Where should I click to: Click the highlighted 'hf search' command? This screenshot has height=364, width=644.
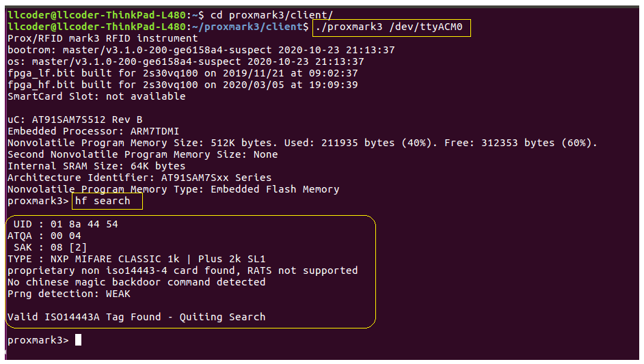106,201
